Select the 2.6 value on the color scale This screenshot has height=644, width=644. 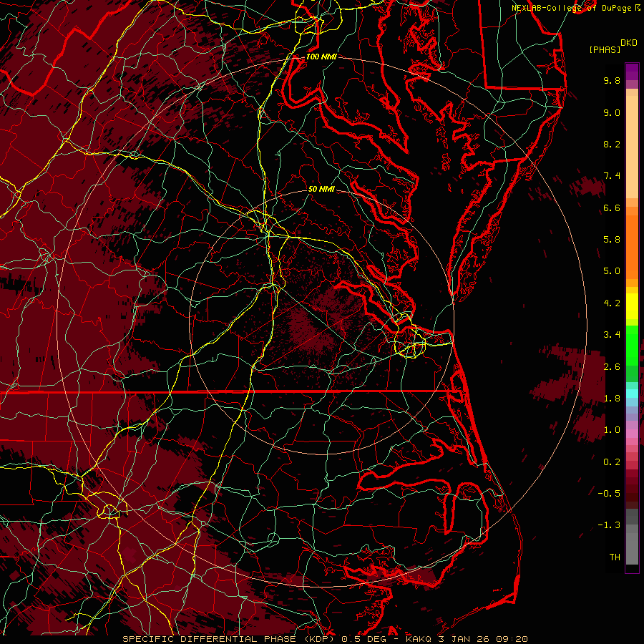612,366
